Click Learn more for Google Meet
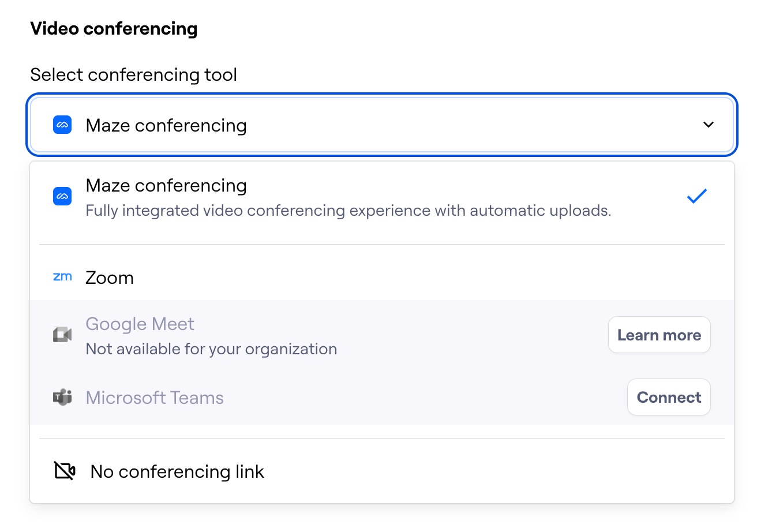Image resolution: width=772 pixels, height=532 pixels. (x=659, y=335)
